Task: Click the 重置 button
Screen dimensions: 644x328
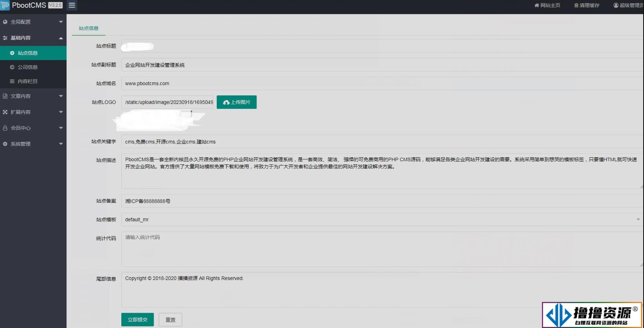Action: (170, 320)
